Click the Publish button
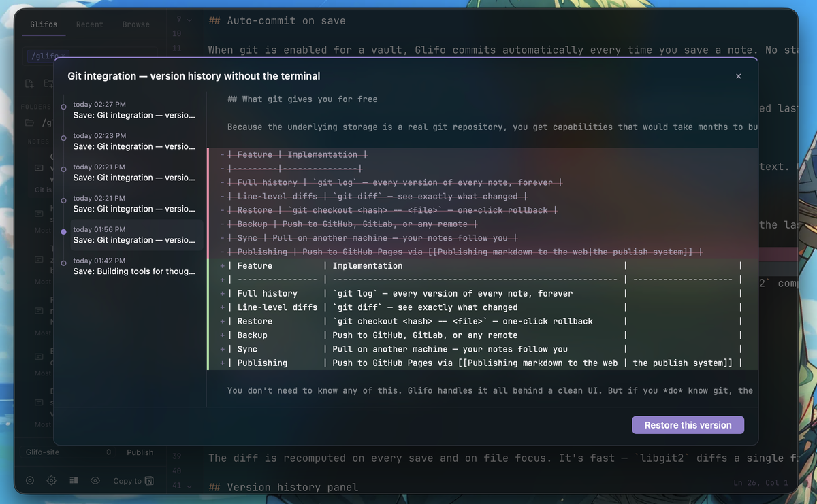The width and height of the screenshot is (817, 504). coord(140,452)
